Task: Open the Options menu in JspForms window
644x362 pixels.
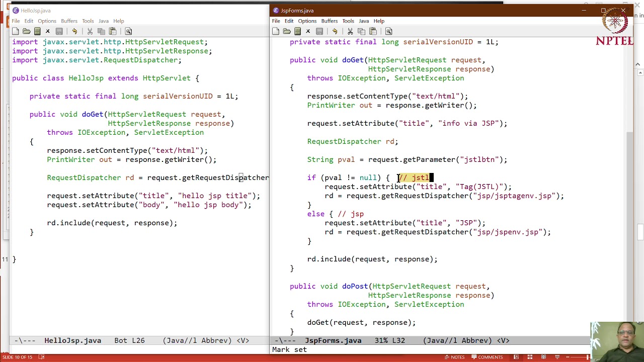Action: point(307,21)
